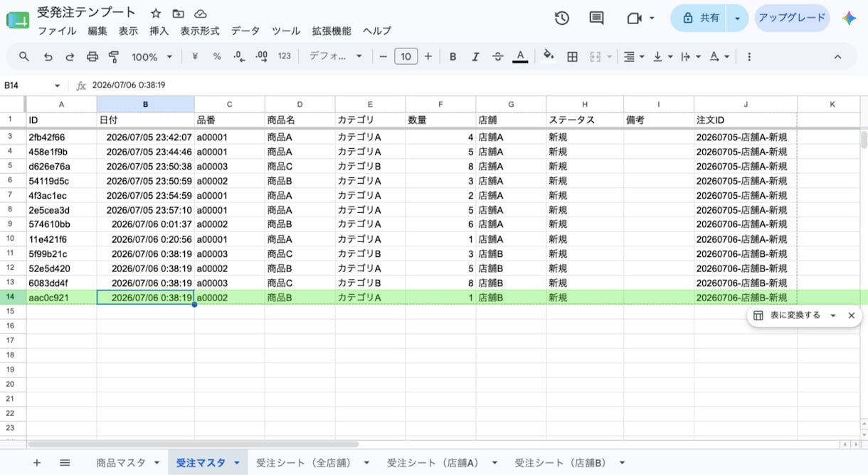Select column J header

click(746, 104)
